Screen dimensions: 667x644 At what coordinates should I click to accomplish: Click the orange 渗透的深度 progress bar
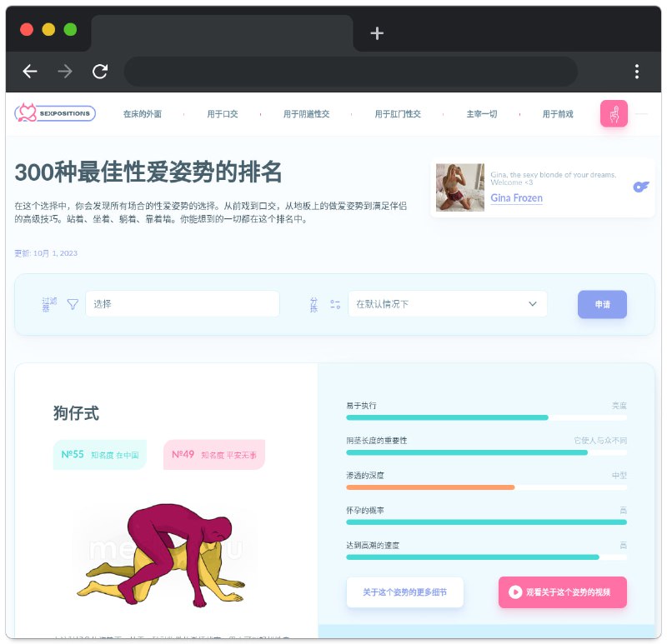486,487
